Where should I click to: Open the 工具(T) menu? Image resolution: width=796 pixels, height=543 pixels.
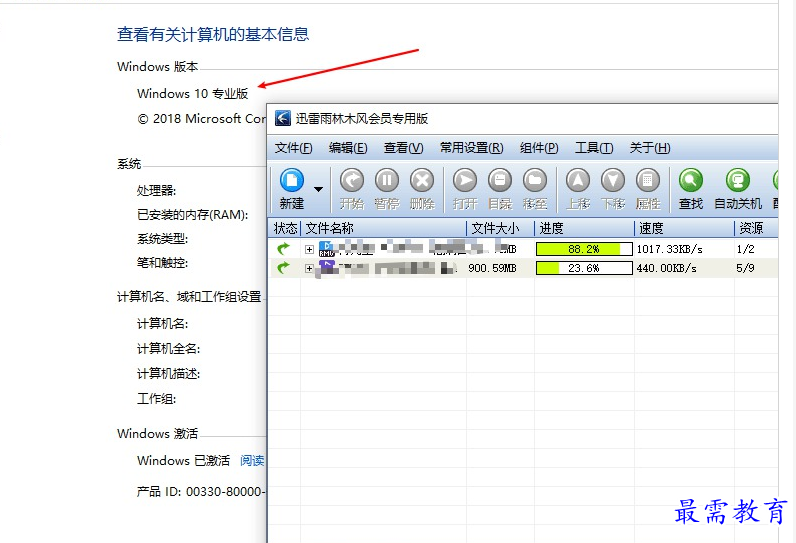tap(594, 148)
